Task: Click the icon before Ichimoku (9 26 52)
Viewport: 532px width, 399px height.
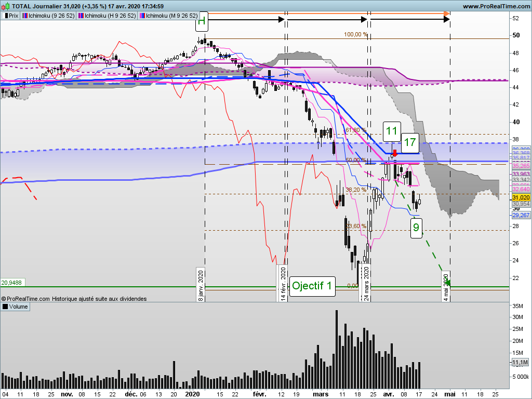Action: [x=25, y=16]
